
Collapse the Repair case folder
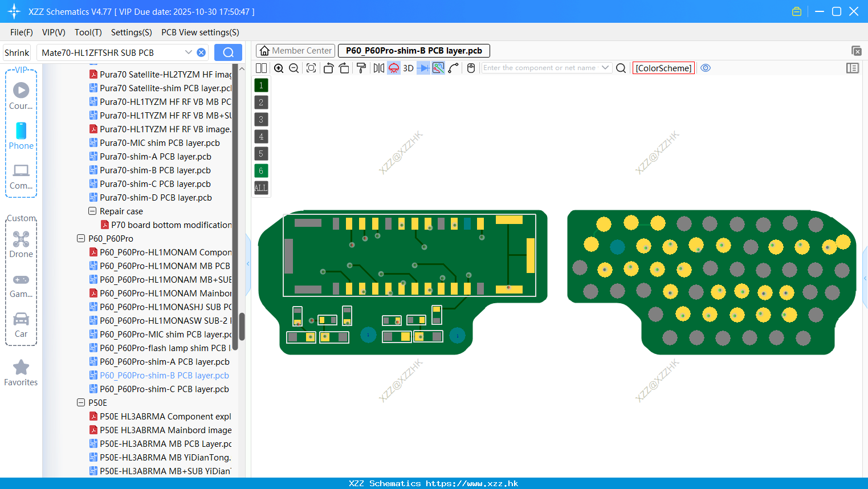(92, 211)
